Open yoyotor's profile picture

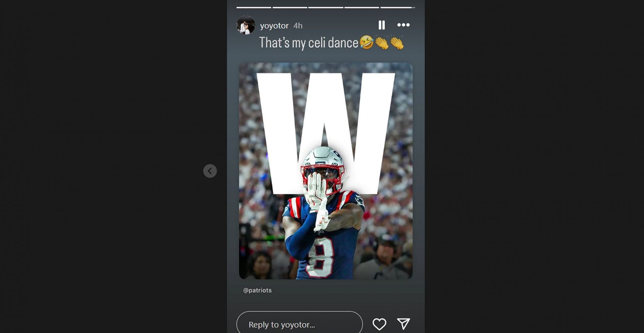pyautogui.click(x=246, y=25)
